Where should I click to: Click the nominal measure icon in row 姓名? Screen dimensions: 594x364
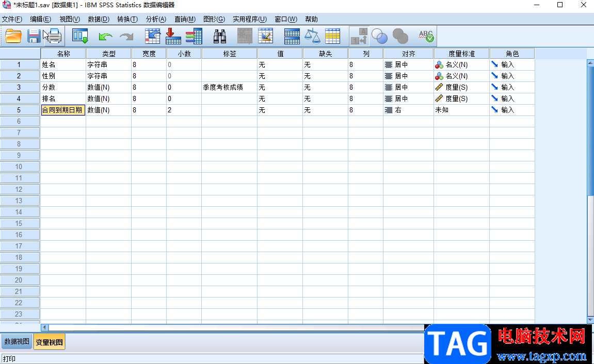[x=439, y=65]
